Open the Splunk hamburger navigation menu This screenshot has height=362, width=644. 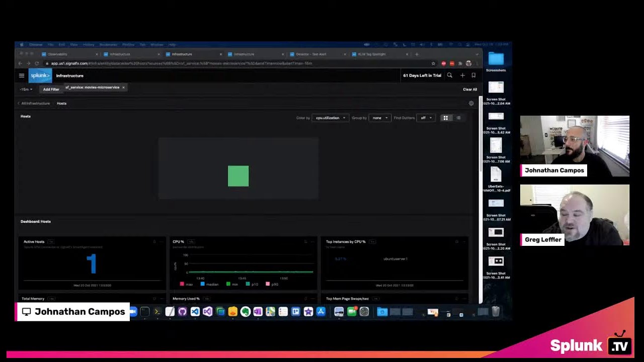[x=22, y=75]
